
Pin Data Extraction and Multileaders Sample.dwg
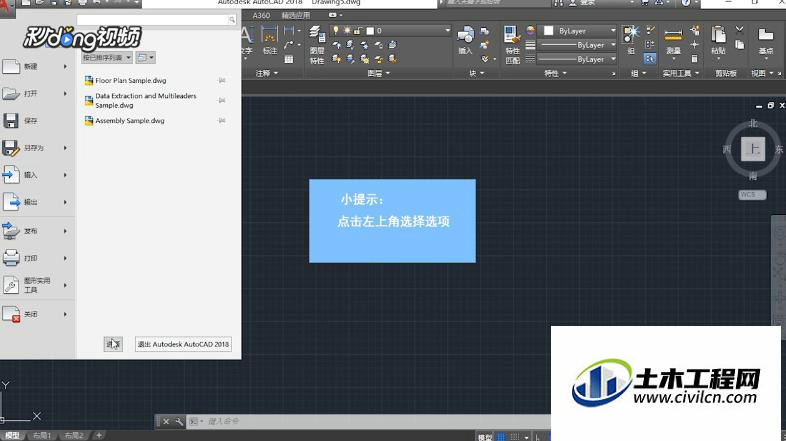coord(222,100)
